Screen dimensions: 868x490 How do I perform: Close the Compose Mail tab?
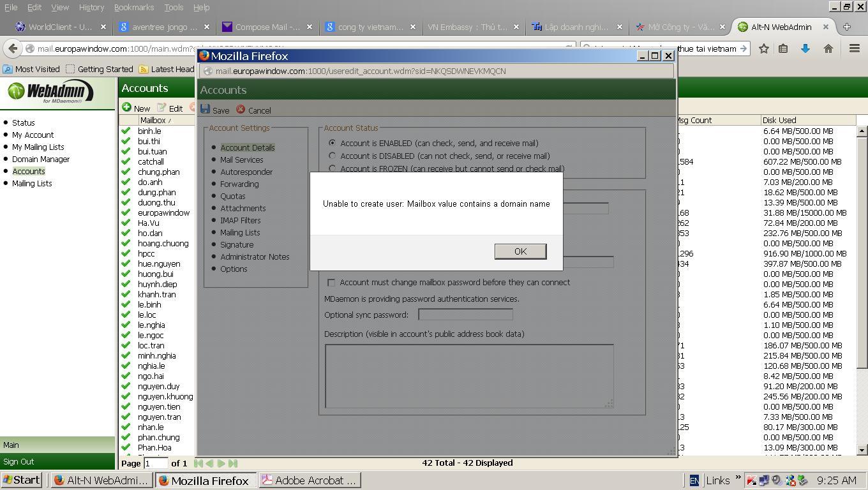(310, 27)
